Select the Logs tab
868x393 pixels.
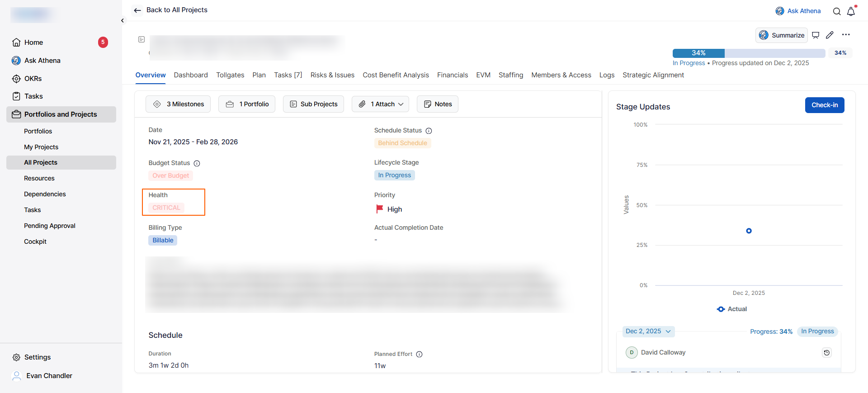pos(607,75)
